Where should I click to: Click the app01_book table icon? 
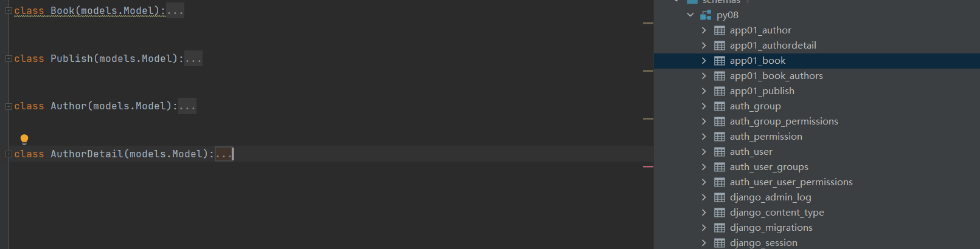pos(720,61)
